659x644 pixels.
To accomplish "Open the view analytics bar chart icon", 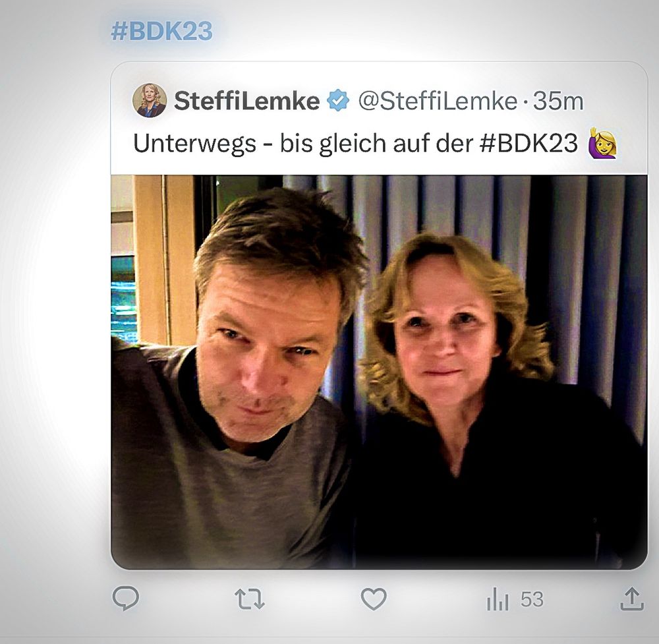I will point(498,599).
